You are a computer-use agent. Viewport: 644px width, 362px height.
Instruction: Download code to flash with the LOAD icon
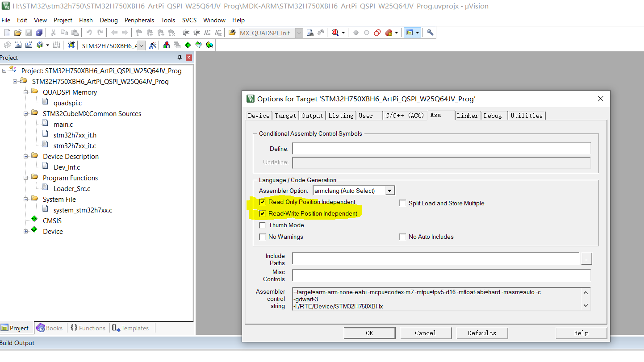(x=71, y=45)
